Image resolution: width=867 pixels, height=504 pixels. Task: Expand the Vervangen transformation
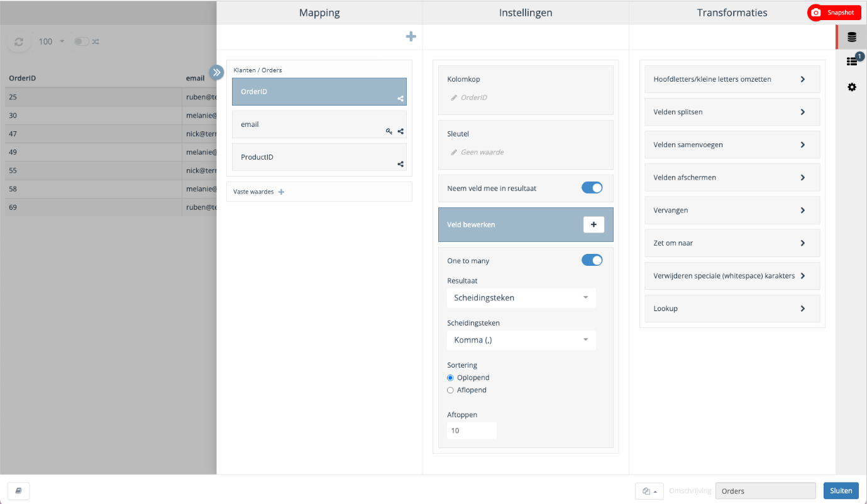(x=732, y=210)
